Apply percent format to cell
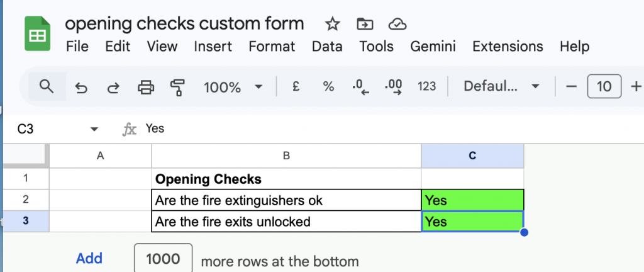 click(328, 87)
